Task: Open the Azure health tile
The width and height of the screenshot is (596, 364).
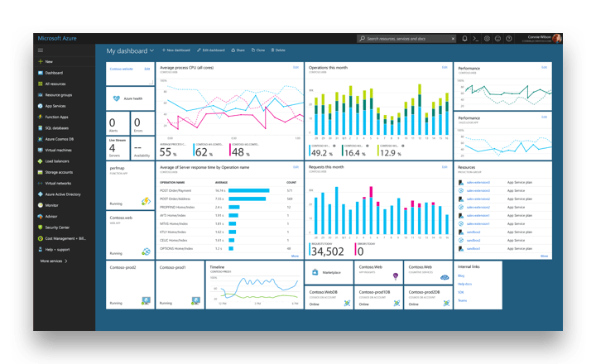Action: click(x=131, y=98)
